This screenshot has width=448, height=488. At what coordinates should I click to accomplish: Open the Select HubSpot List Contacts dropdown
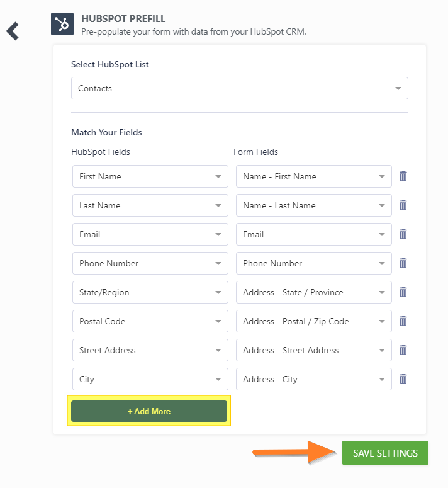pyautogui.click(x=239, y=88)
